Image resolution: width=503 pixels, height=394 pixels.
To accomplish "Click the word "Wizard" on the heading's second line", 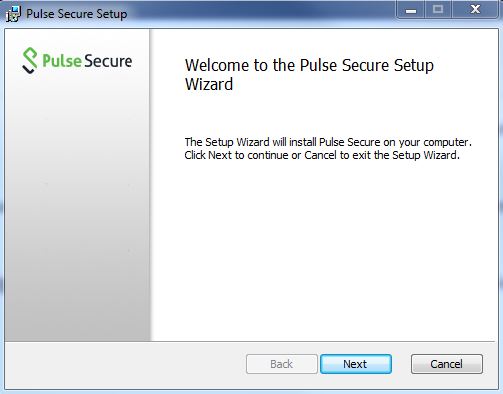I will (x=209, y=84).
